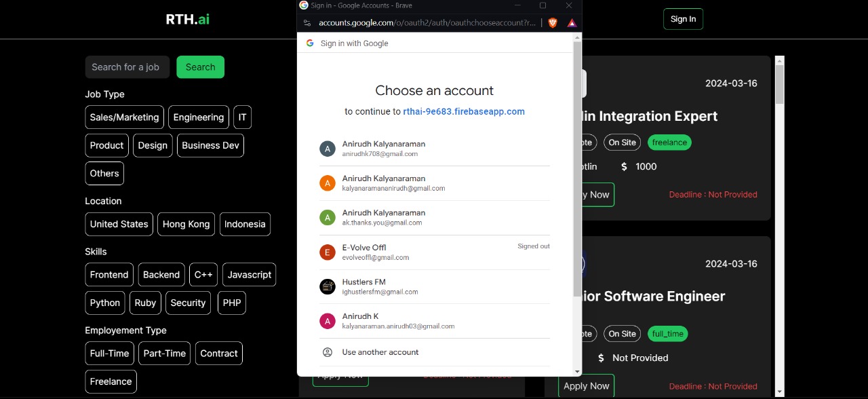Toggle Business Dev job type filter
The image size is (868, 399).
(210, 145)
